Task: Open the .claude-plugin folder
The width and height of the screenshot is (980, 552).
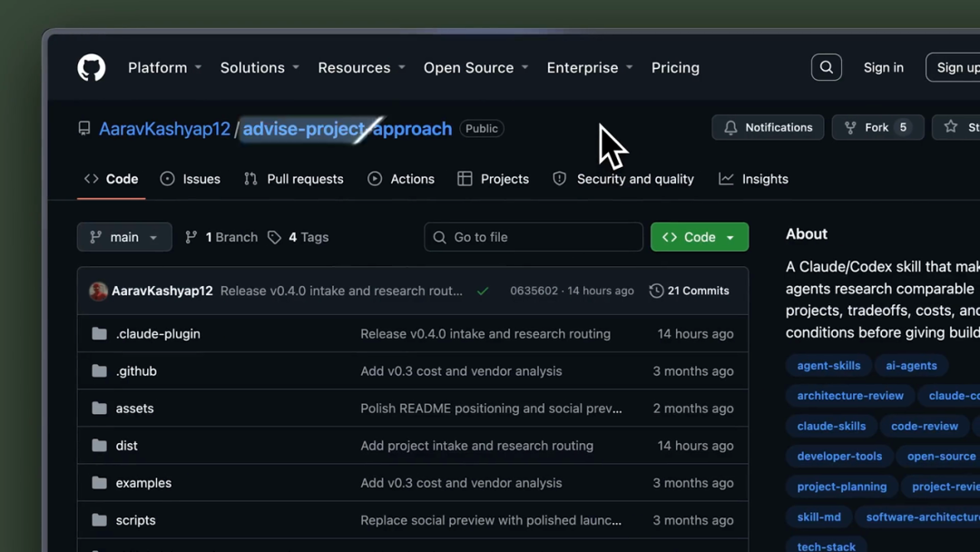Action: coord(158,334)
